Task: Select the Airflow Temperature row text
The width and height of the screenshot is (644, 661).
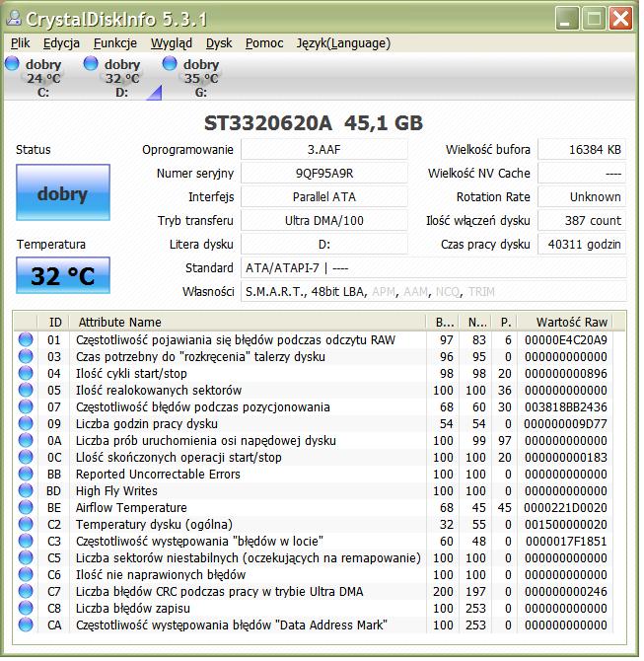Action: 131,508
